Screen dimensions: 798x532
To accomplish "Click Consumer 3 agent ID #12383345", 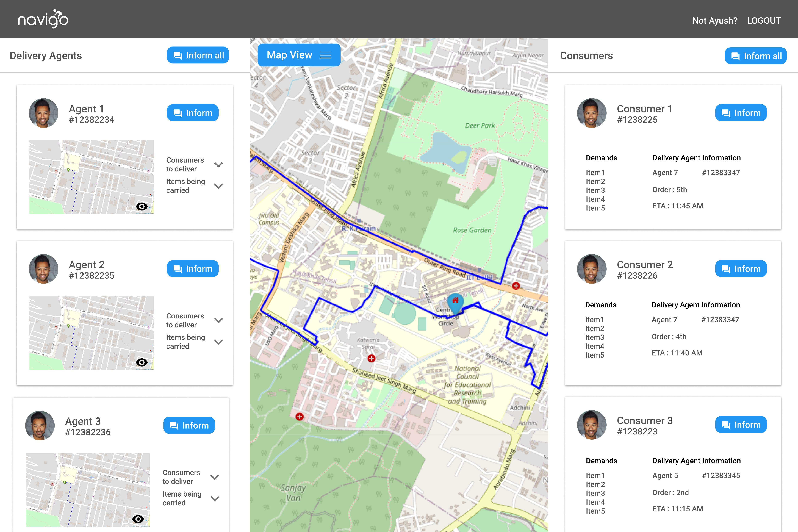I will coord(721,476).
